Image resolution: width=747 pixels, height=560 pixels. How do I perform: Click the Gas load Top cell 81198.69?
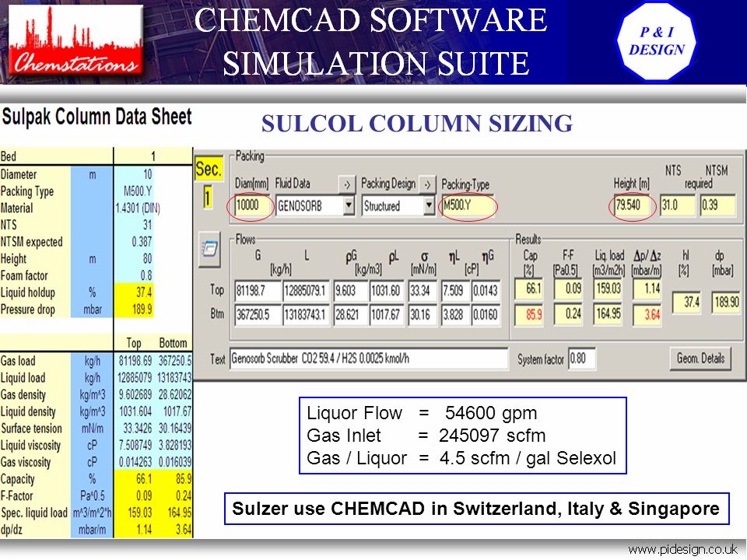coord(135,361)
